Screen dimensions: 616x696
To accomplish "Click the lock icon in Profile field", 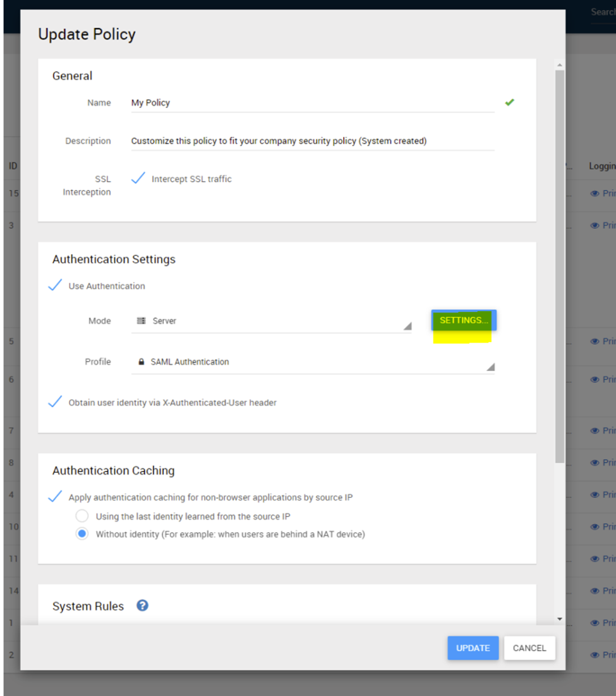I will coord(142,362).
